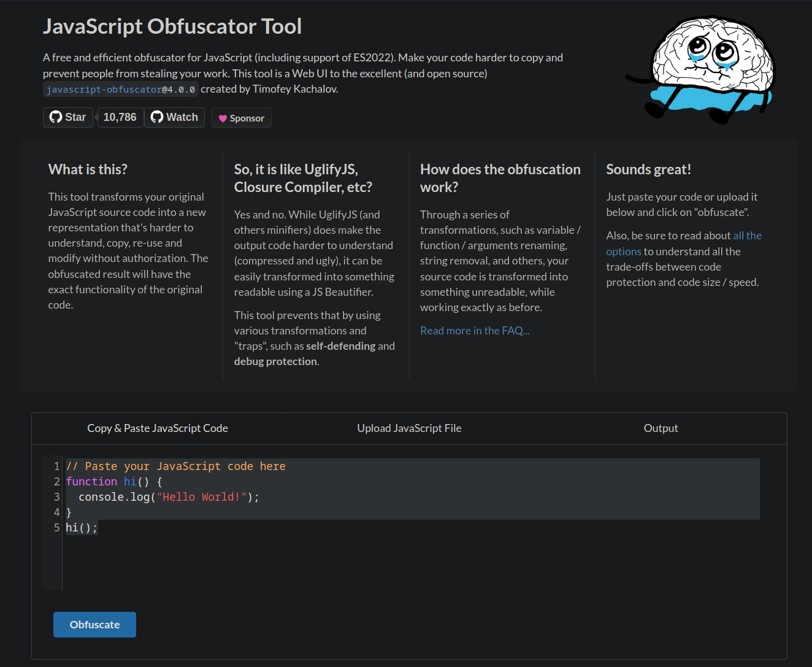Click the GitHub Star button
This screenshot has width=812, height=667.
[68, 117]
